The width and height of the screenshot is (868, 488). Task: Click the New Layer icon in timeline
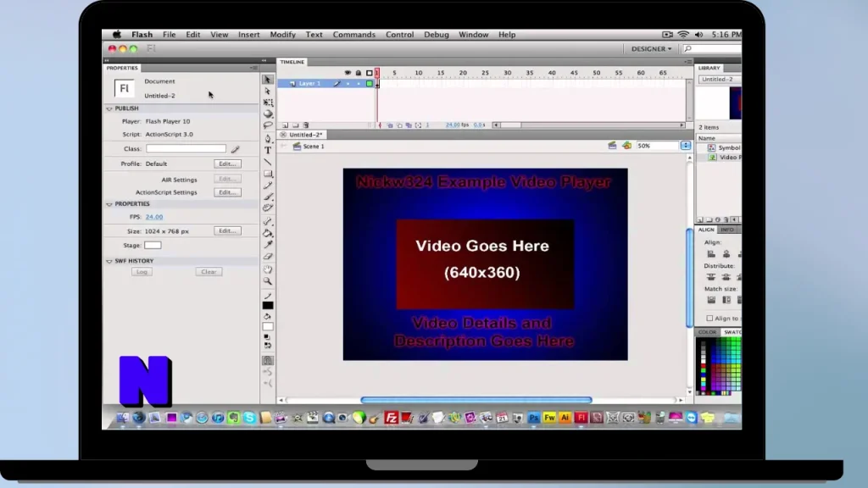point(285,125)
